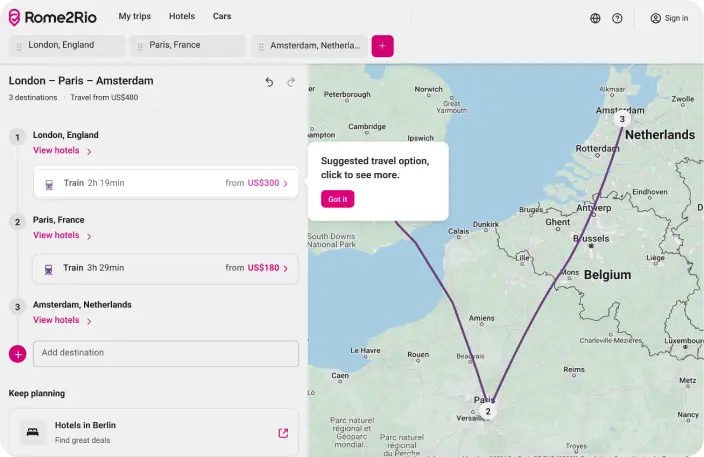704x457 pixels.
Task: Click Netherlands label on the map
Action: 660,135
